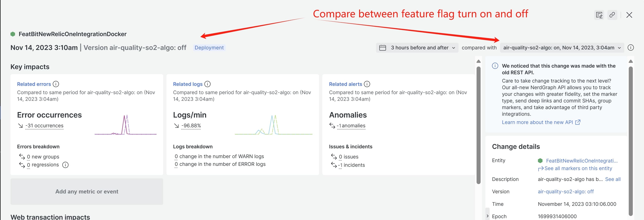Screen dimensions: 644x220
Task: Click the info icon beside the comparison selector
Action: (631, 48)
